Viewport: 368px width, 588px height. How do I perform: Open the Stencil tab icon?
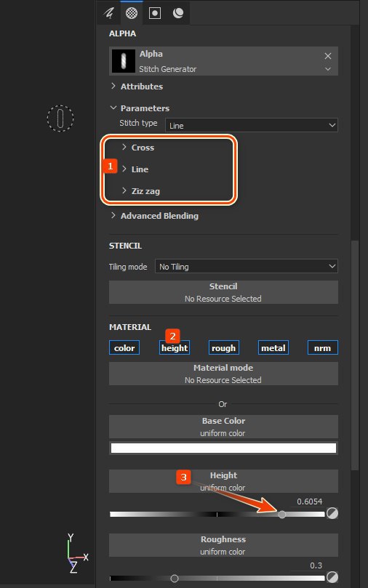155,13
